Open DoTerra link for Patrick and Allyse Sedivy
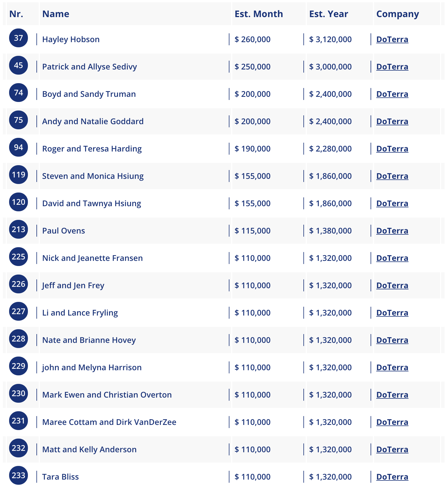The height and width of the screenshot is (487, 448). 392,67
